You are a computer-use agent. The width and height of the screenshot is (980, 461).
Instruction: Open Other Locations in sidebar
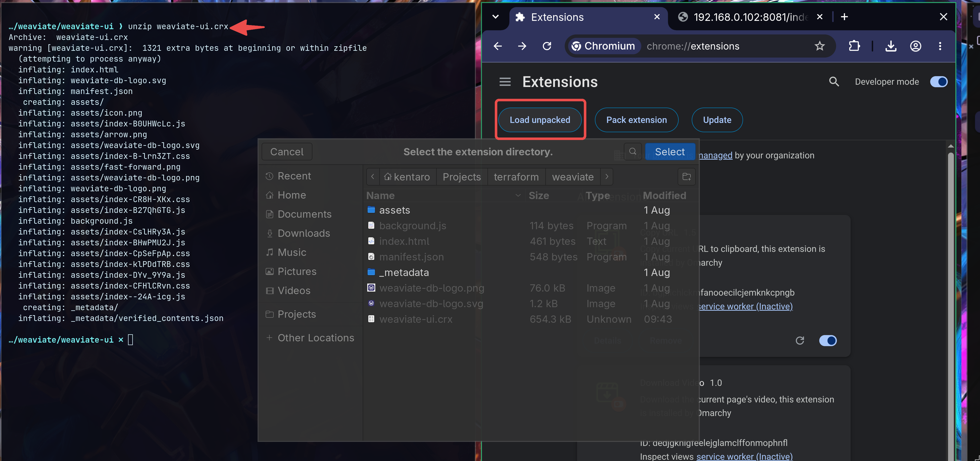pyautogui.click(x=310, y=338)
